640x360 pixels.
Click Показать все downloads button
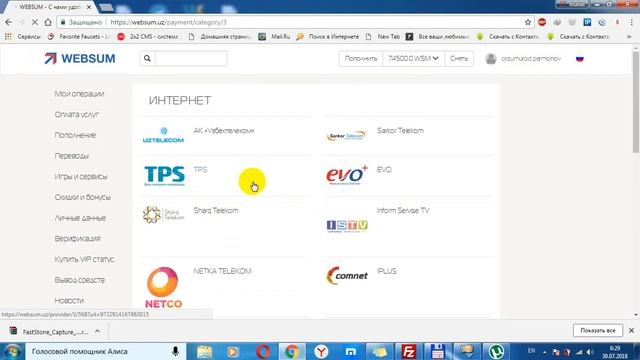click(x=598, y=331)
